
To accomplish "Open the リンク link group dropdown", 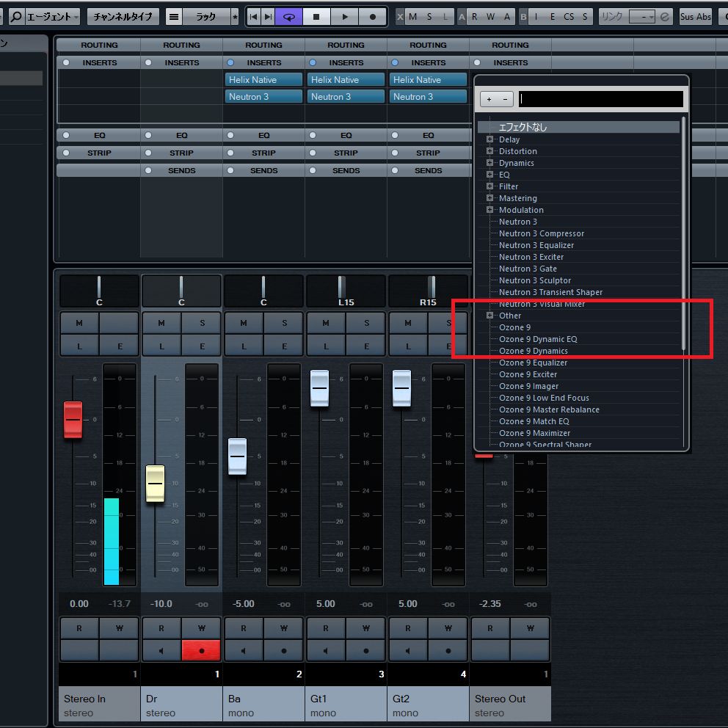I will pyautogui.click(x=642, y=17).
